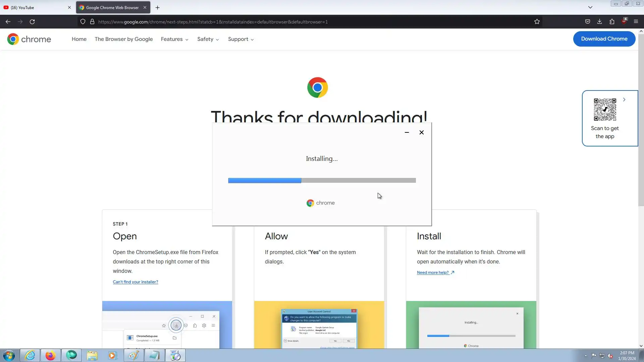The width and height of the screenshot is (644, 362).
Task: Launch Internet Explorer from the taskbar
Action: pos(30,355)
